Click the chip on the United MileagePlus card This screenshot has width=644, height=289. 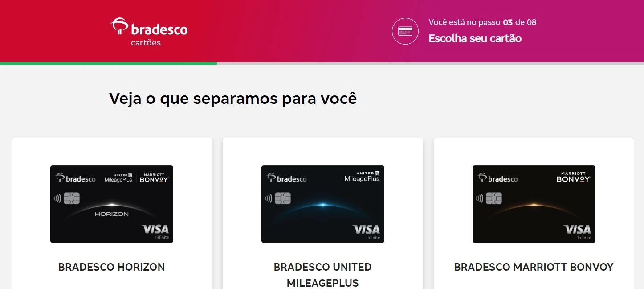283,198
